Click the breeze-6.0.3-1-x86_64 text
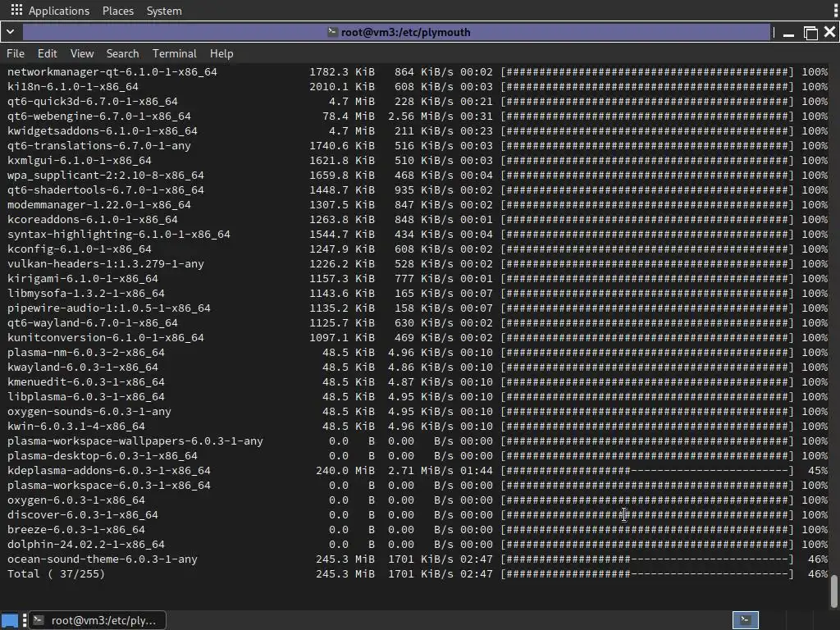The image size is (840, 630). coord(76,530)
